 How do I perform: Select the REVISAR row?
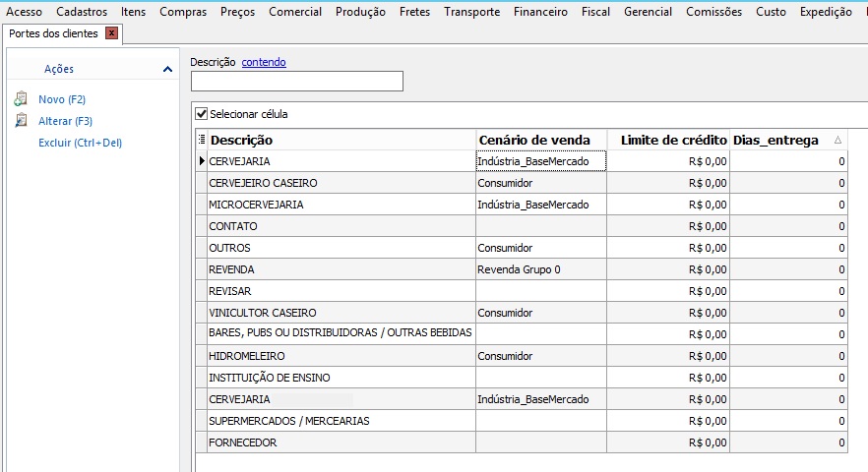pos(522,291)
